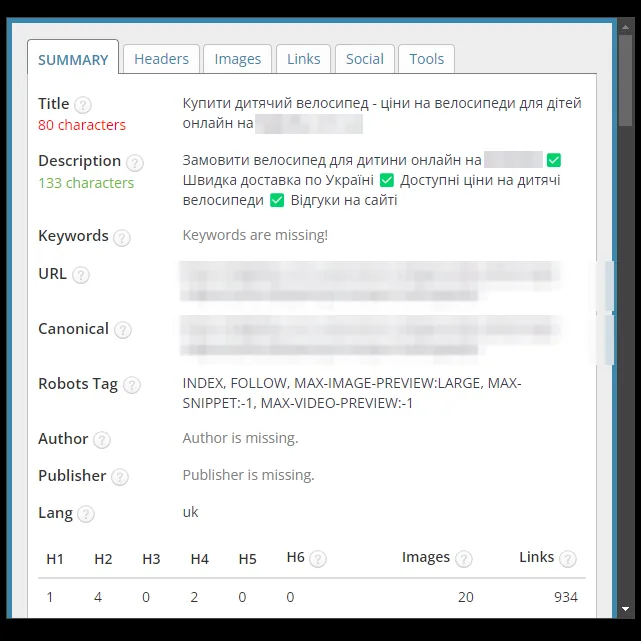Click the Title text starting 'Купити дитячий велосипед'
Image resolution: width=641 pixels, height=641 pixels.
click(x=382, y=113)
